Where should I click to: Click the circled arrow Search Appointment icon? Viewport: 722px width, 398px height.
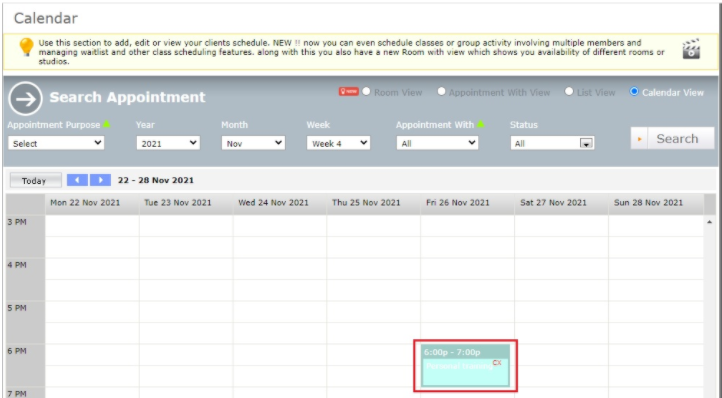click(25, 98)
